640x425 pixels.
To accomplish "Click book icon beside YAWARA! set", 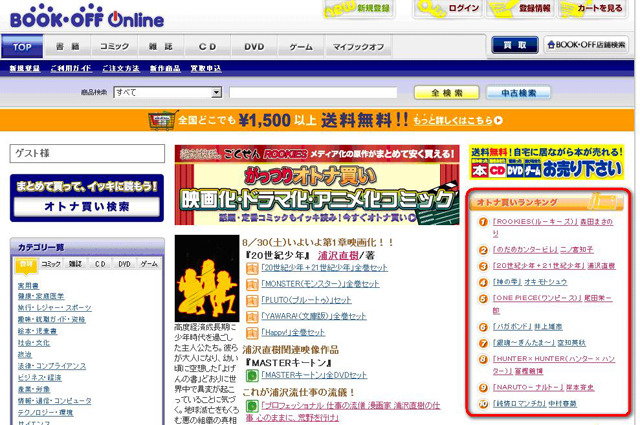I will [252, 317].
